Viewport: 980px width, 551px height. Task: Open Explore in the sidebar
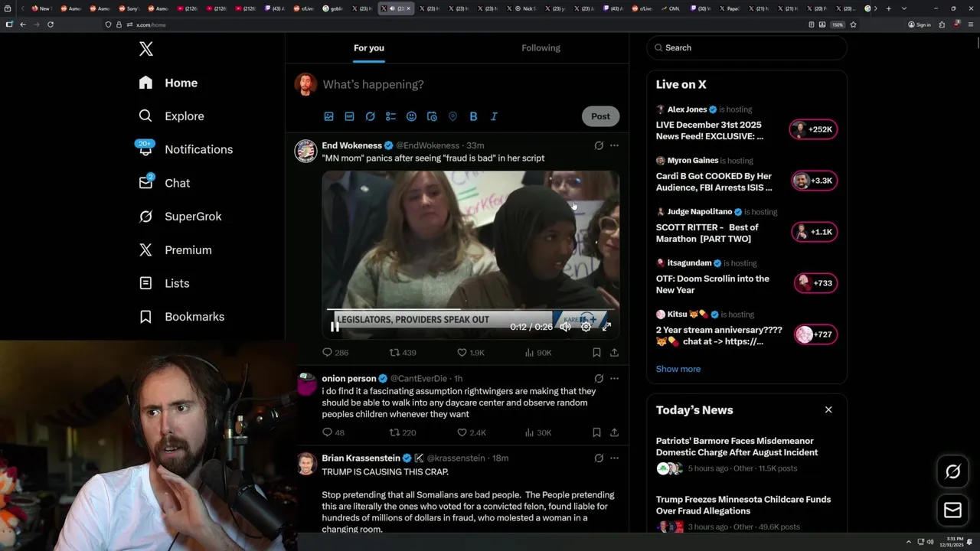[171, 116]
